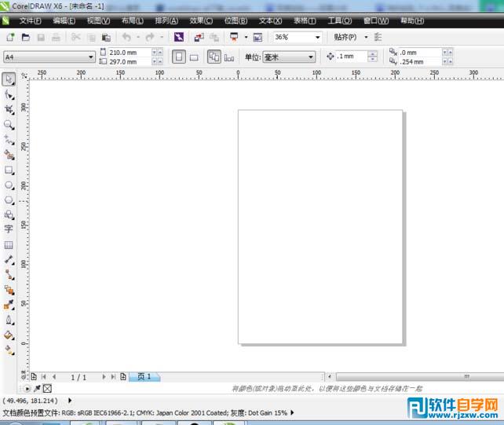The width and height of the screenshot is (504, 425).
Task: Open the 文件(F) menu
Action: click(30, 21)
